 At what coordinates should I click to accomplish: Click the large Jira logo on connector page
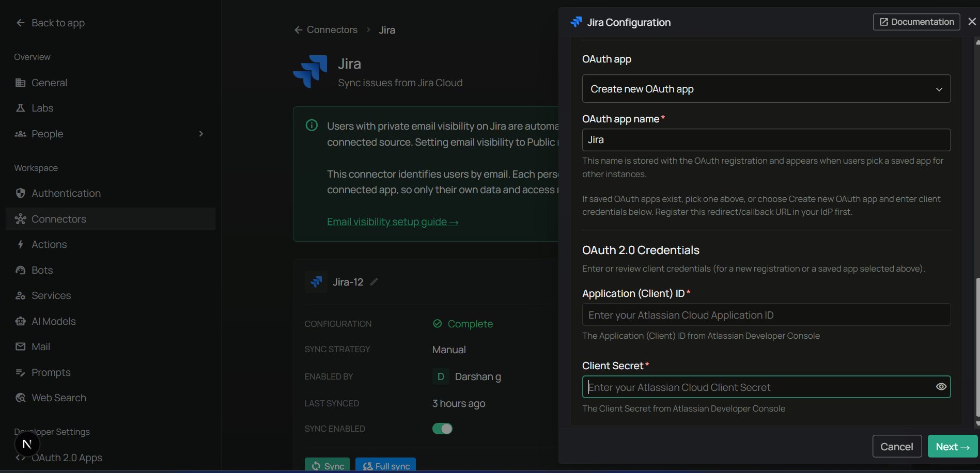pyautogui.click(x=310, y=72)
